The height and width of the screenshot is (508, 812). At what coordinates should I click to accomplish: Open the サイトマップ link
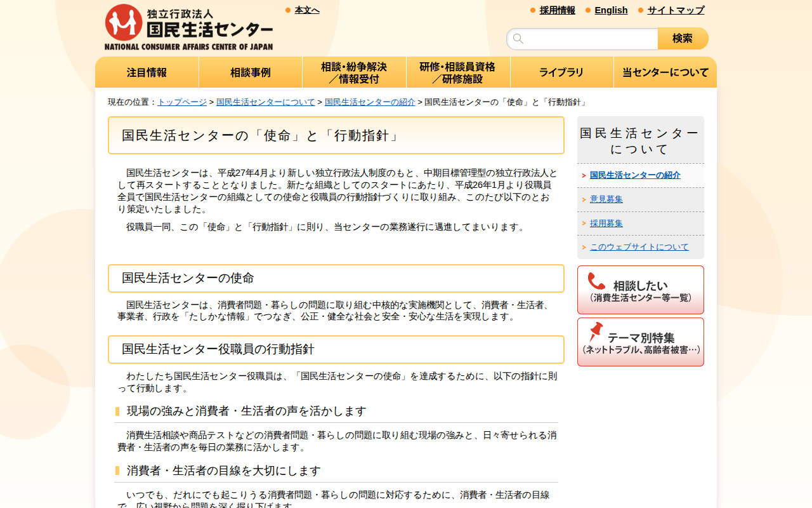(676, 10)
